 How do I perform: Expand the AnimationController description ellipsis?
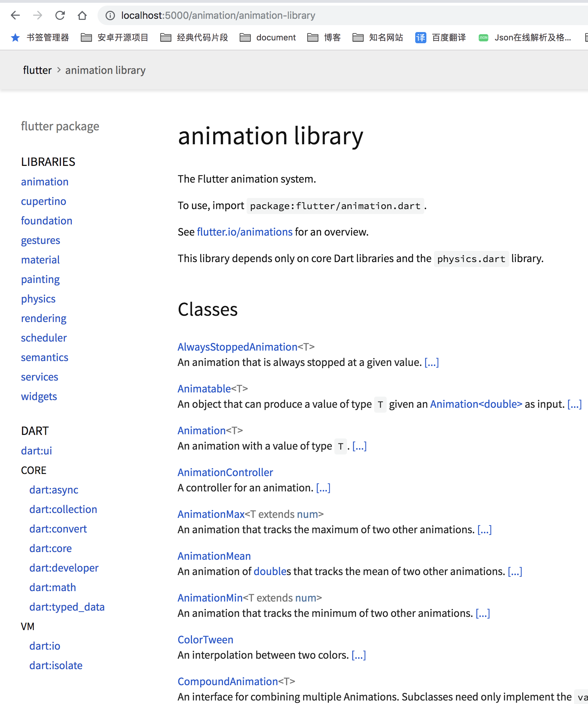(323, 488)
